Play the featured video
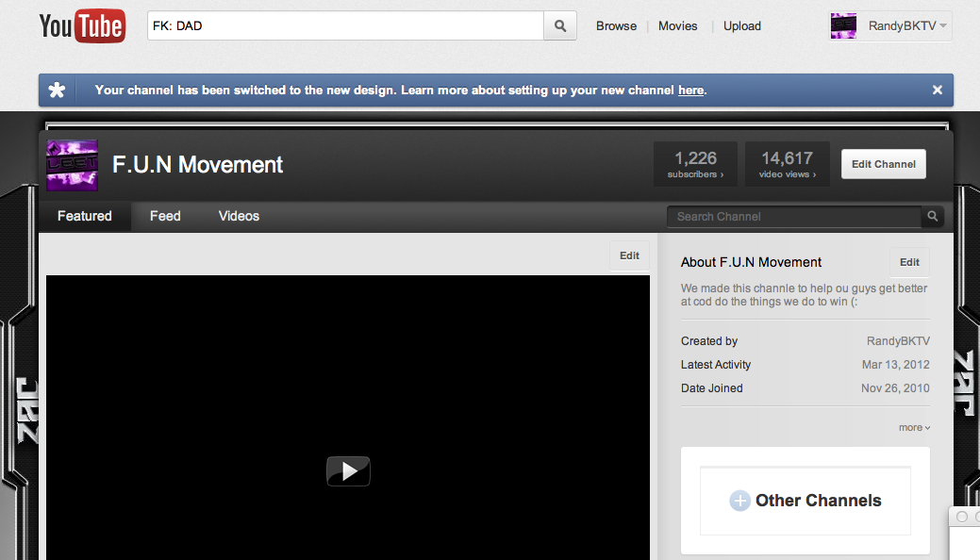 pos(348,471)
